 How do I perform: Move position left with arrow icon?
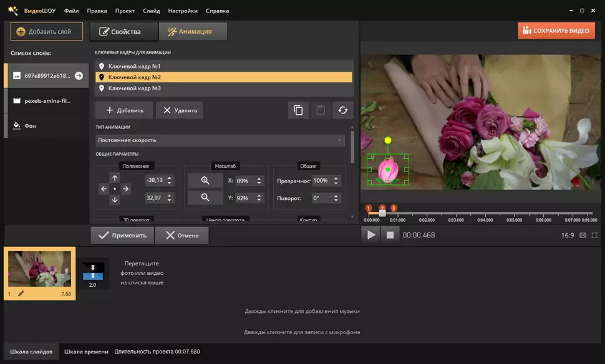coord(104,189)
